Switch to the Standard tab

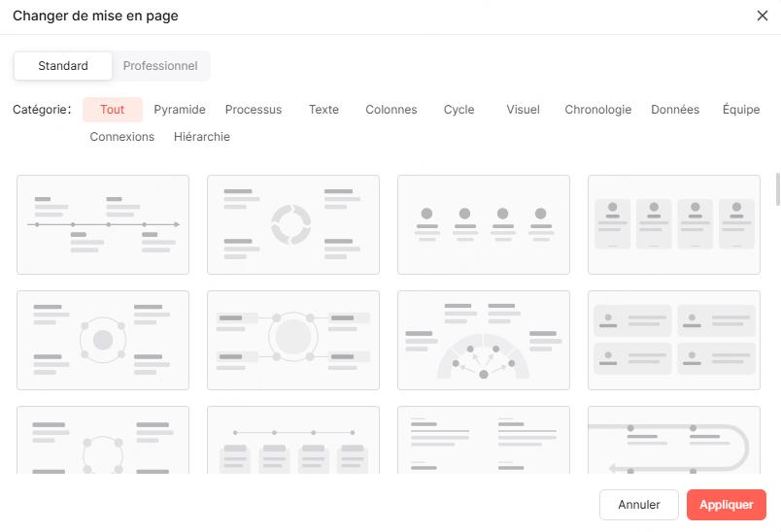pos(63,66)
